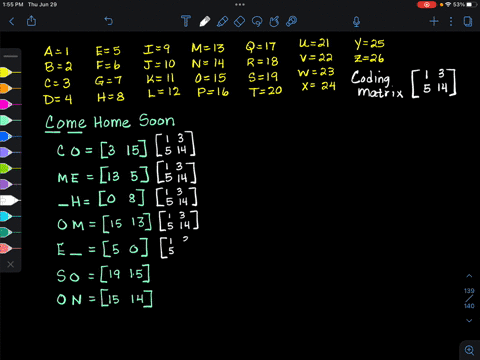The height and width of the screenshot is (360, 480).
Task: Tap the handwritten 'M=13' entry
Action: (208, 48)
